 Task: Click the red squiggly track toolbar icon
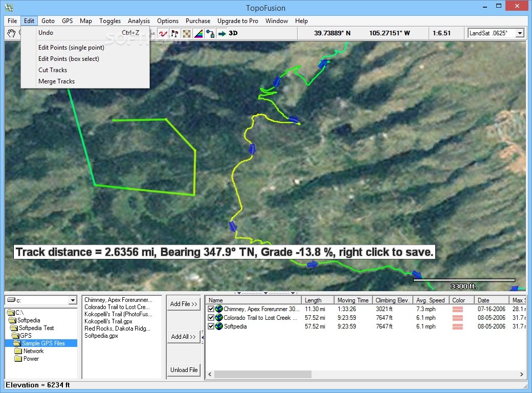click(x=163, y=34)
